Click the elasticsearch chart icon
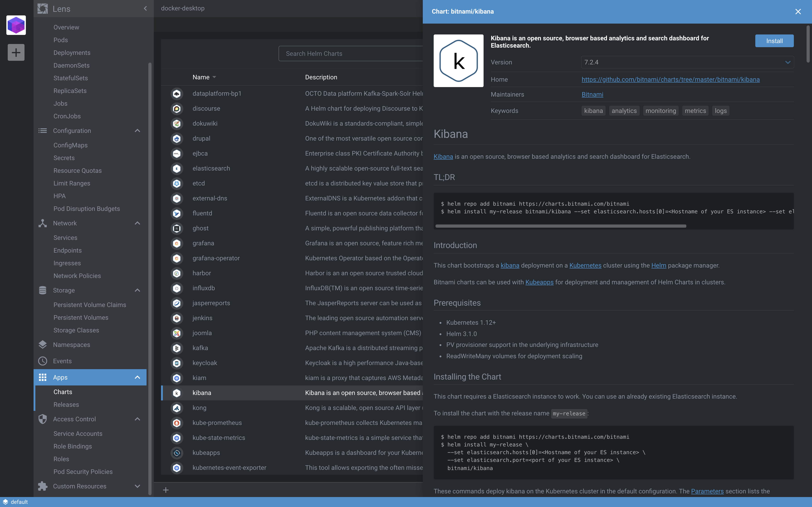 coord(177,168)
